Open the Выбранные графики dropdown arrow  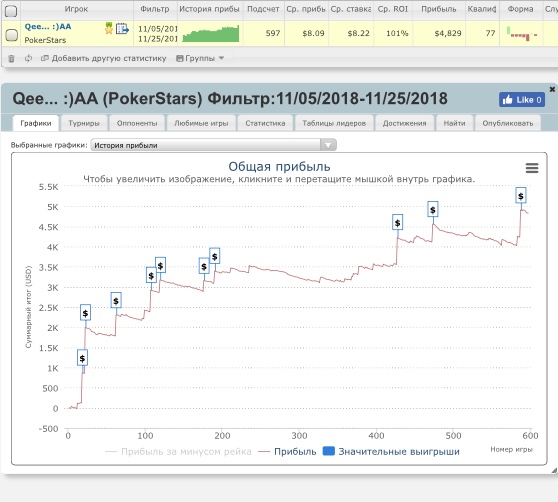pyautogui.click(x=328, y=145)
